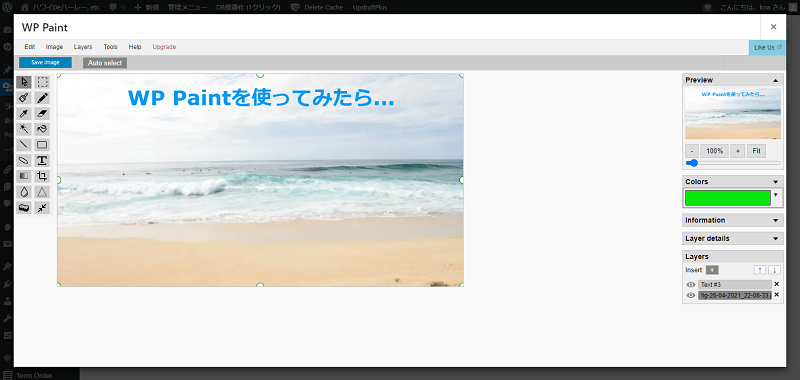Viewport: 800px width, 380px height.
Task: Choose the dashed rectangle Selection tool
Action: coord(42,82)
